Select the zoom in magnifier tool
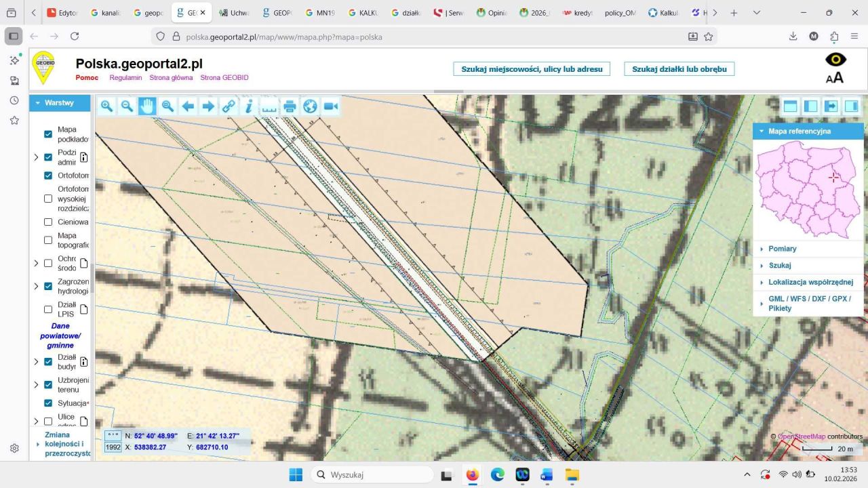Viewport: 868px width, 488px height. [x=106, y=106]
